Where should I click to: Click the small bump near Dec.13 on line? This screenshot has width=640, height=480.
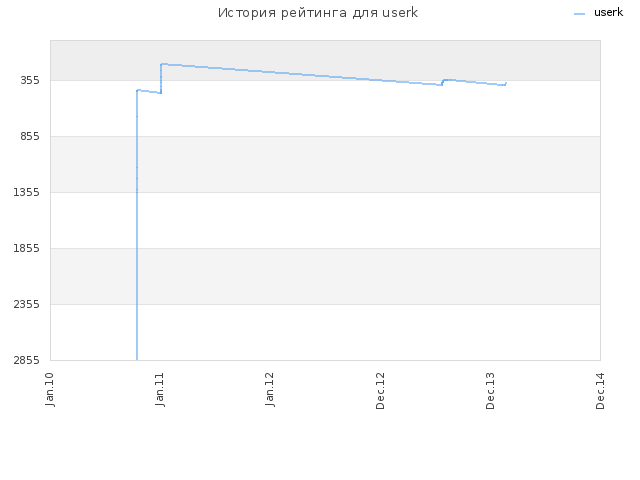point(444,80)
